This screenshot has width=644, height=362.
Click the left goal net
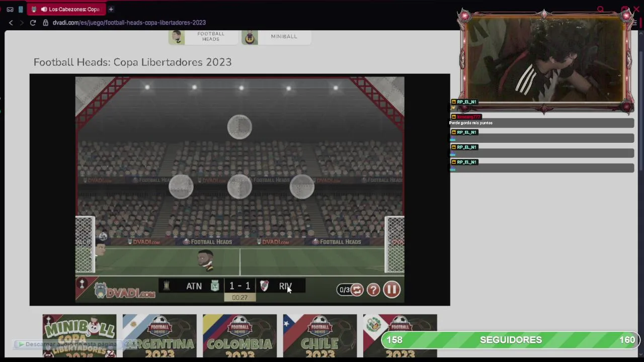click(x=85, y=245)
